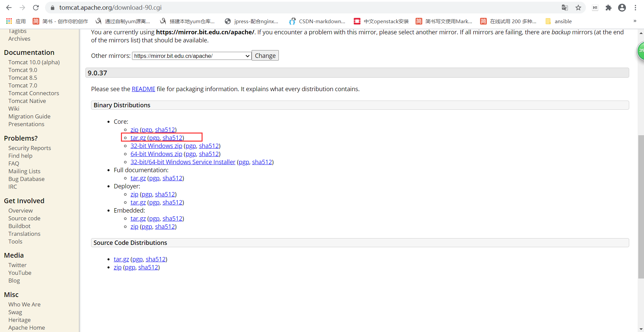Open Tomcat Connectors sidebar link
644x332 pixels.
point(34,93)
